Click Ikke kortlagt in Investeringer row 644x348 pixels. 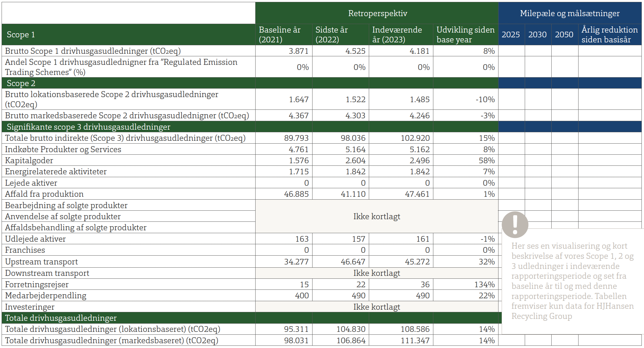click(x=376, y=307)
